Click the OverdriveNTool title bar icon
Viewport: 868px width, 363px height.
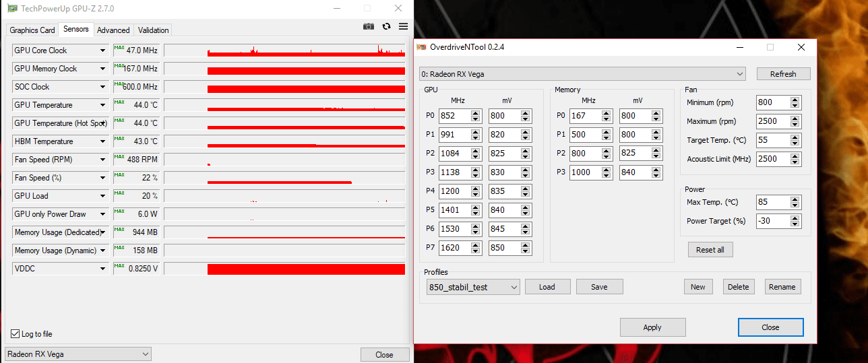[421, 47]
